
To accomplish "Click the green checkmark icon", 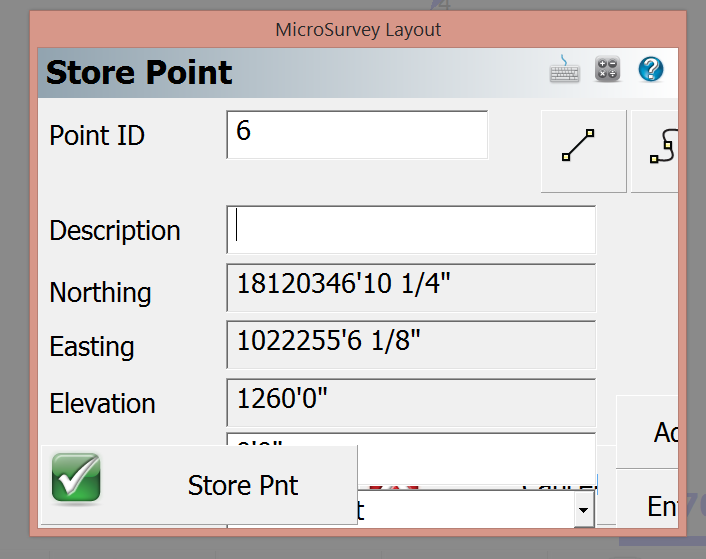I will [x=76, y=478].
